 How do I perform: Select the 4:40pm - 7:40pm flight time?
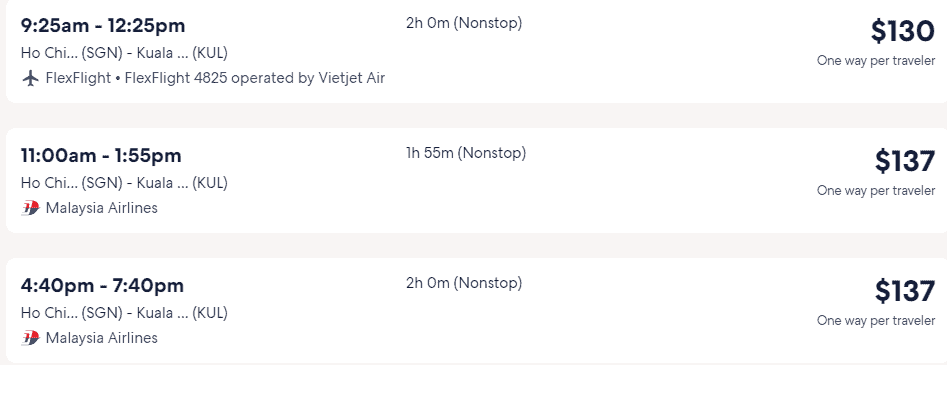coord(102,286)
